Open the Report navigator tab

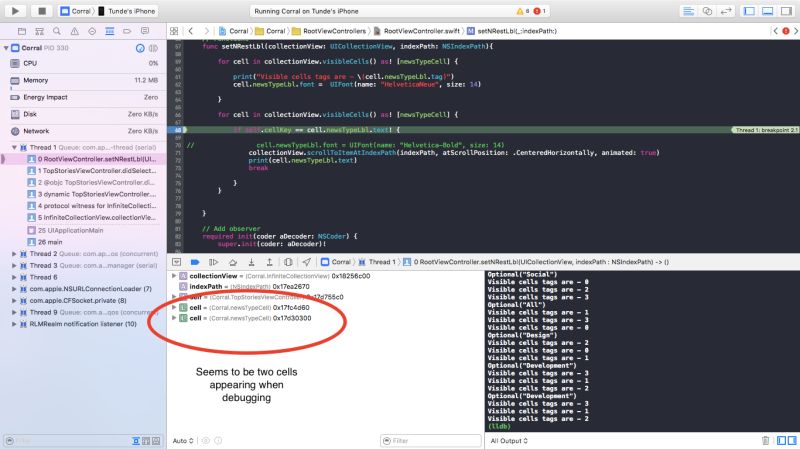145,31
